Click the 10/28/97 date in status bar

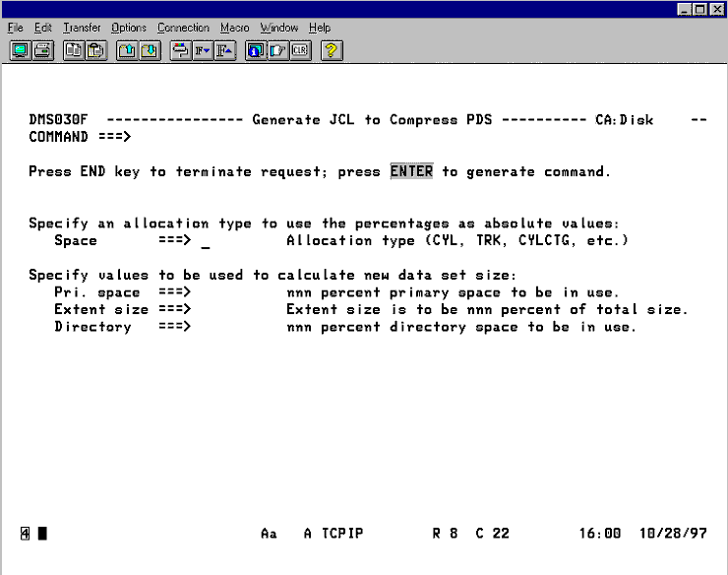(x=673, y=534)
